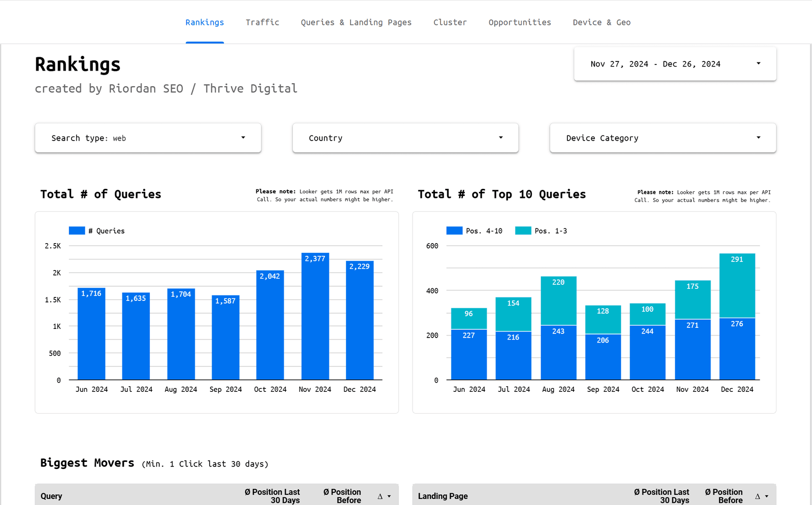Screen dimensions: 812x505
Task: Click 'created by Riordan SEO / Thrive Digital'
Action: point(166,88)
